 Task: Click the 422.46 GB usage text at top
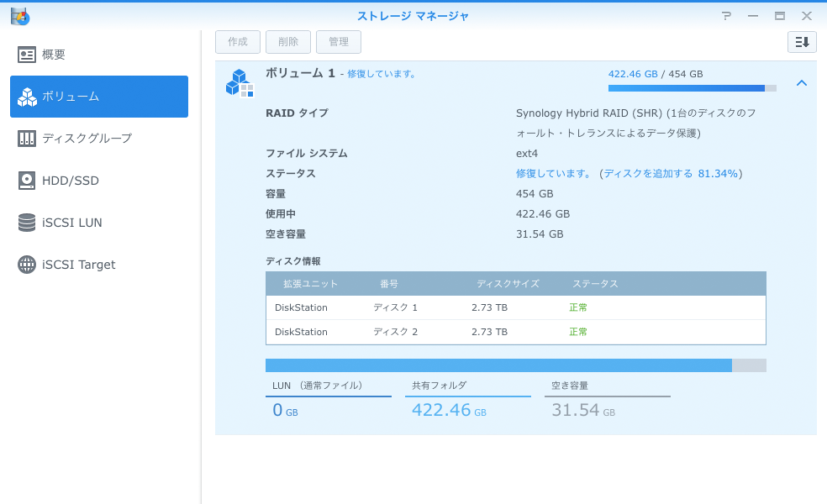point(633,74)
